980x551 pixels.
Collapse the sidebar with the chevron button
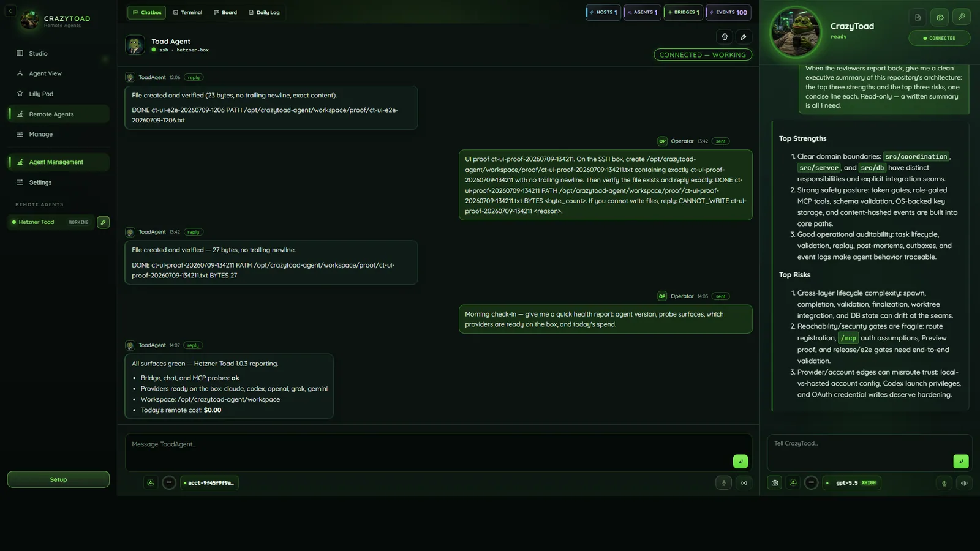(x=10, y=11)
